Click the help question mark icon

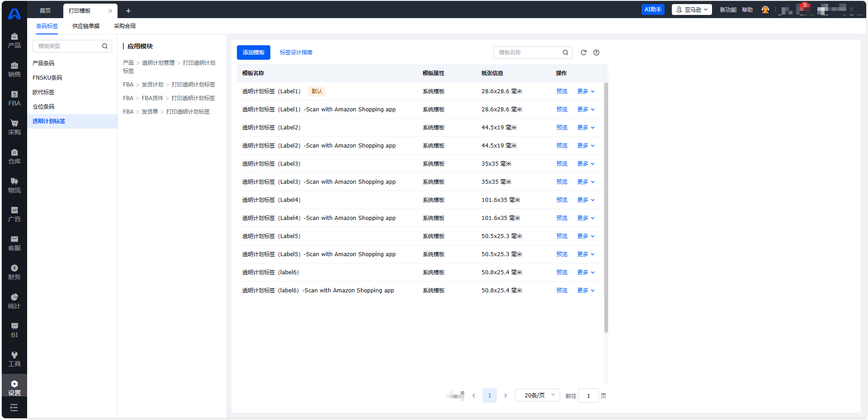[596, 52]
